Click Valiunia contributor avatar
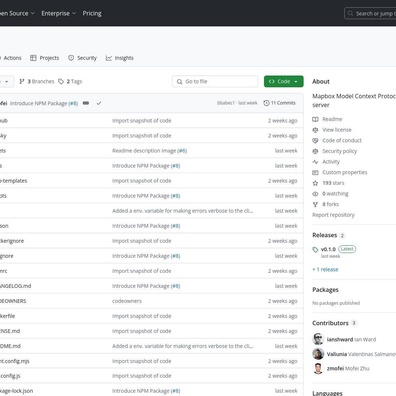Viewport: 396px width, 396px height. coord(318,354)
